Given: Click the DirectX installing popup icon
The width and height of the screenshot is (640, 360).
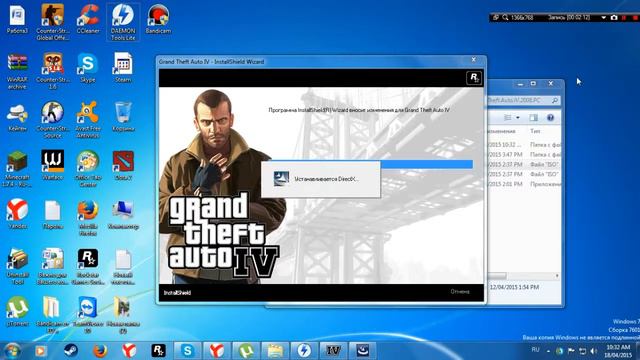Looking at the screenshot, I should [x=281, y=178].
